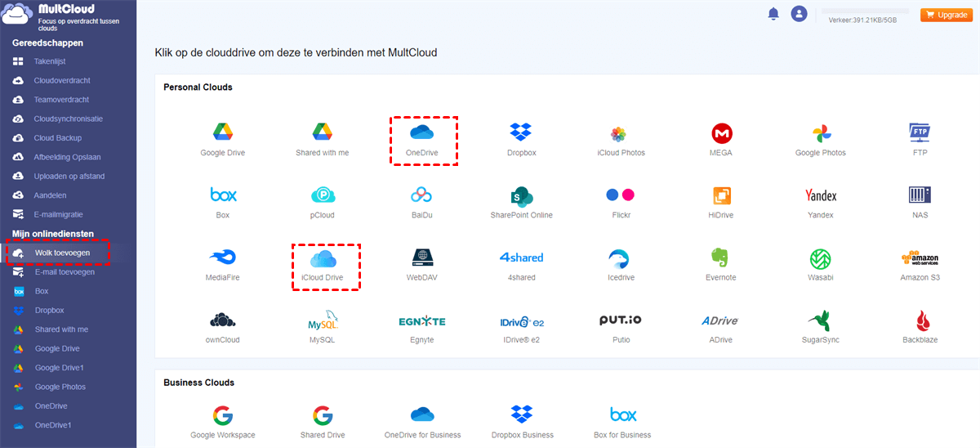The height and width of the screenshot is (448, 980).
Task: Choose OneDrive in Personal Clouds
Action: coord(422,132)
